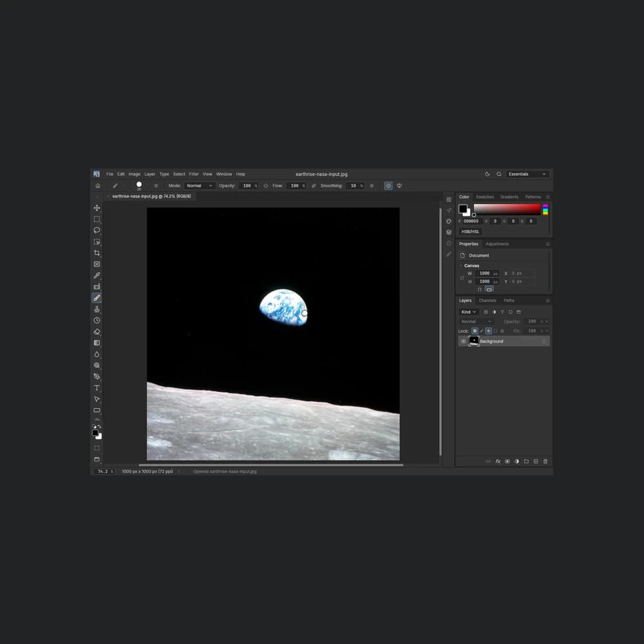Toggle lock position button
This screenshot has width=644, height=644.
click(488, 331)
